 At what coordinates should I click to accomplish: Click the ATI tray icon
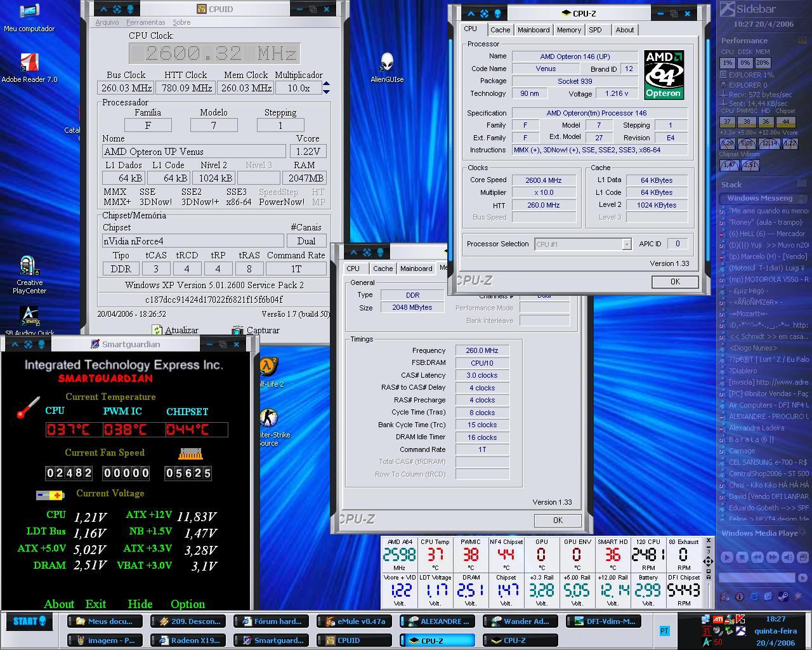point(717,619)
